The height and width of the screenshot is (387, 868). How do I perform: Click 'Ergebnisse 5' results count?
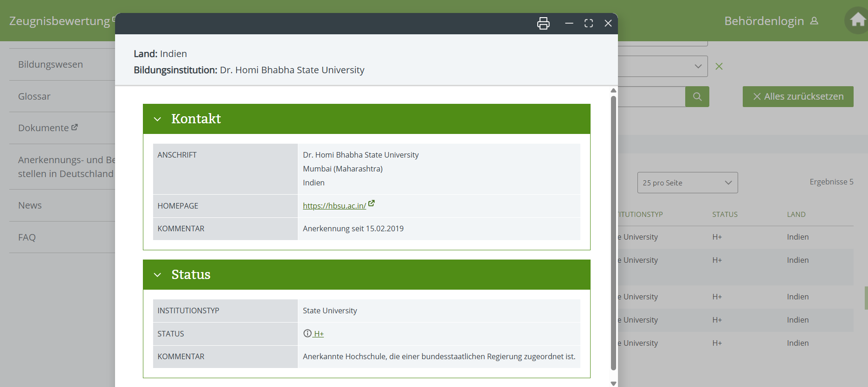(831, 182)
